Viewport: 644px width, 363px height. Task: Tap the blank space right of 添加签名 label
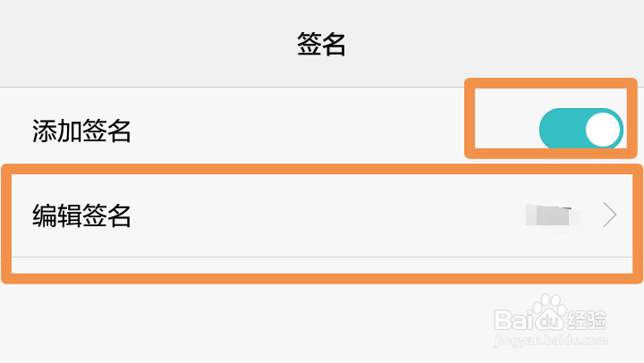(296, 131)
